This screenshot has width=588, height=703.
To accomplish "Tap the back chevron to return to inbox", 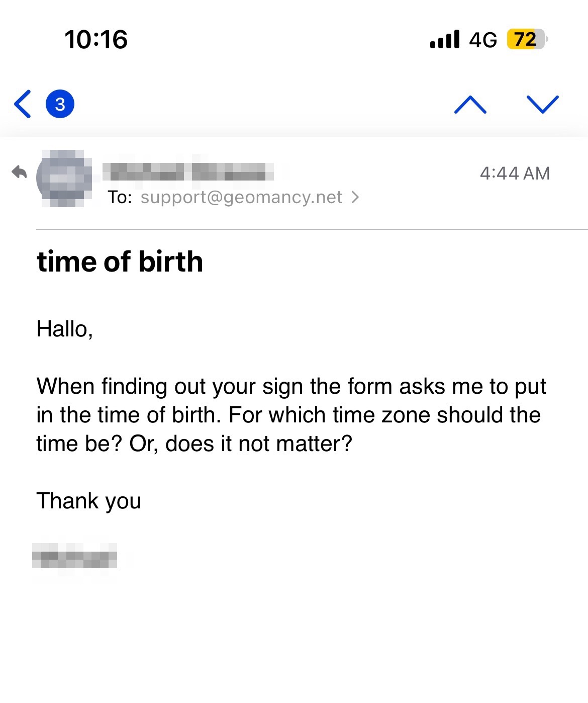I will pyautogui.click(x=23, y=104).
